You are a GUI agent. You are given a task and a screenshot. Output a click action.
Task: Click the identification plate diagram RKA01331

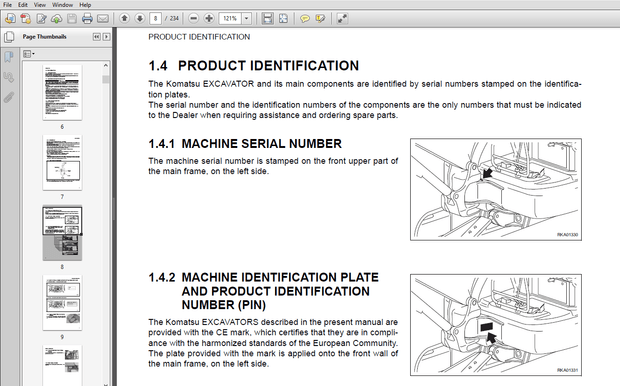(496, 325)
